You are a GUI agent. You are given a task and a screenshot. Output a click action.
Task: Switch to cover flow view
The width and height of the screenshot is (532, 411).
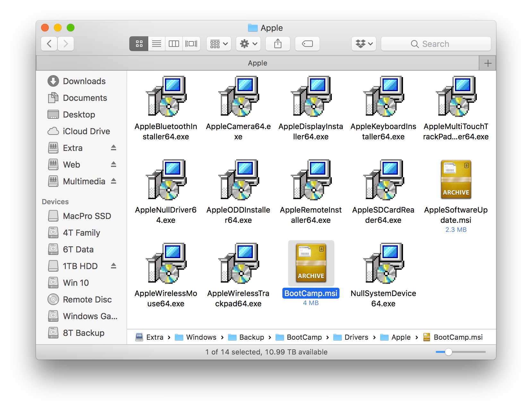coord(192,44)
